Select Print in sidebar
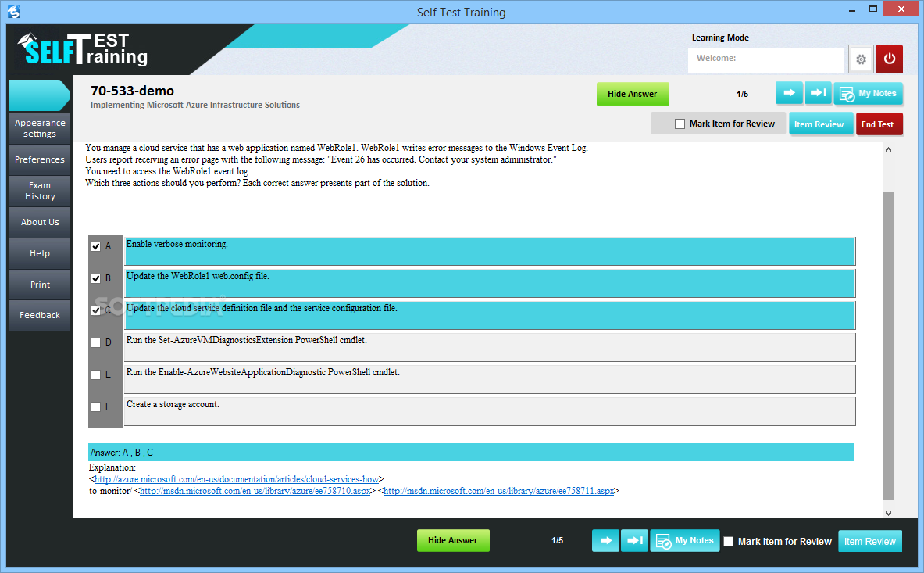The image size is (924, 573). click(40, 285)
